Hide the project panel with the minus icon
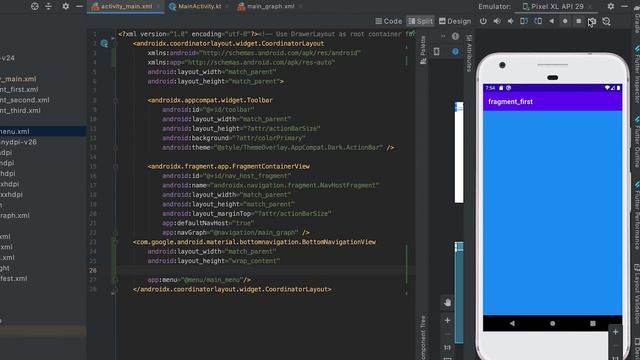Viewport: 640px width, 360px height. coord(80,6)
